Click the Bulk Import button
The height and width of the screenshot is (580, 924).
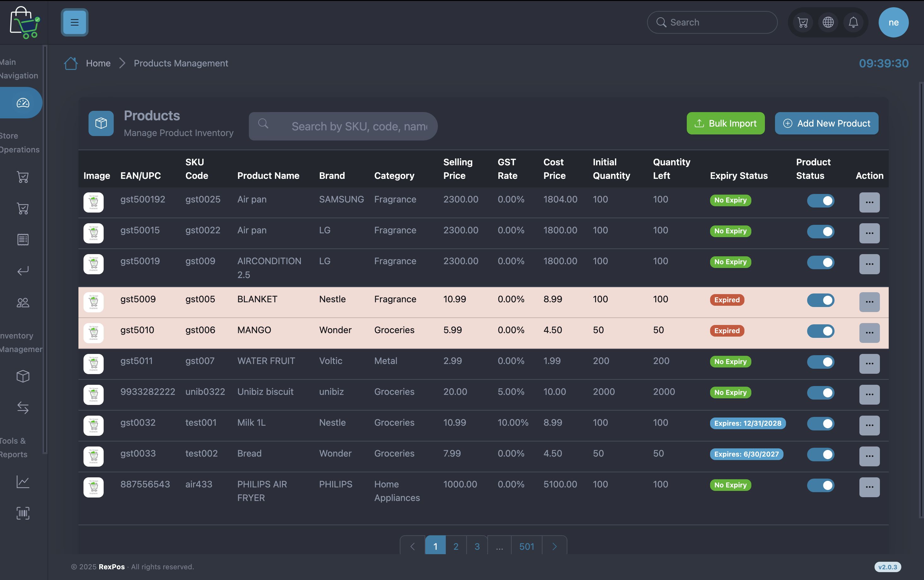(x=725, y=123)
